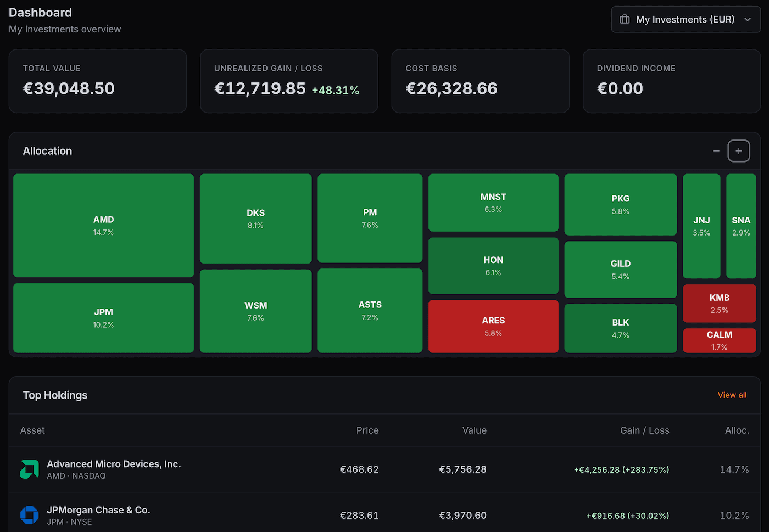Select the JPM treemap tile
This screenshot has width=769, height=532.
tap(103, 318)
